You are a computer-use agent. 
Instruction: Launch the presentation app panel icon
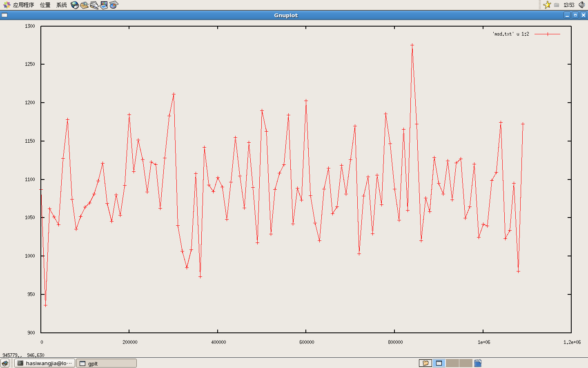click(104, 5)
